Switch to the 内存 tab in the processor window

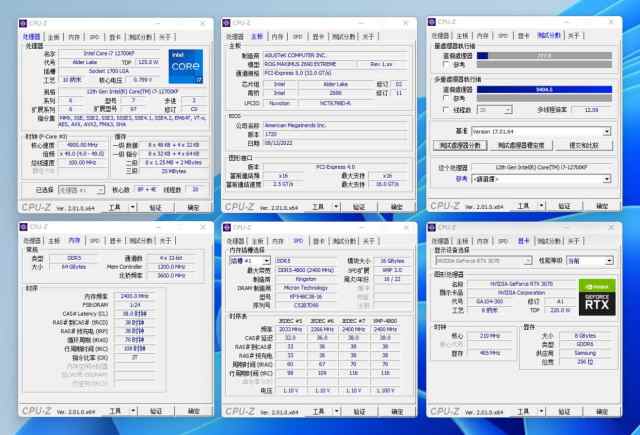point(74,37)
